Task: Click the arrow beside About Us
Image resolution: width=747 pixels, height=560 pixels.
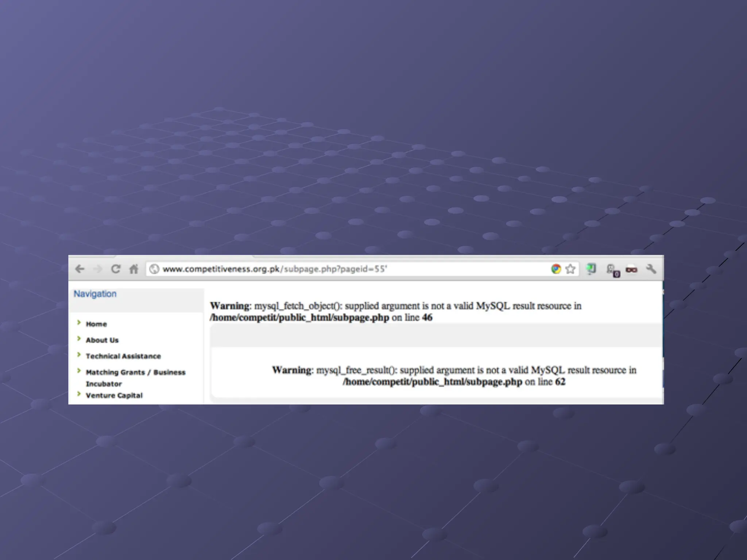Action: click(x=79, y=339)
